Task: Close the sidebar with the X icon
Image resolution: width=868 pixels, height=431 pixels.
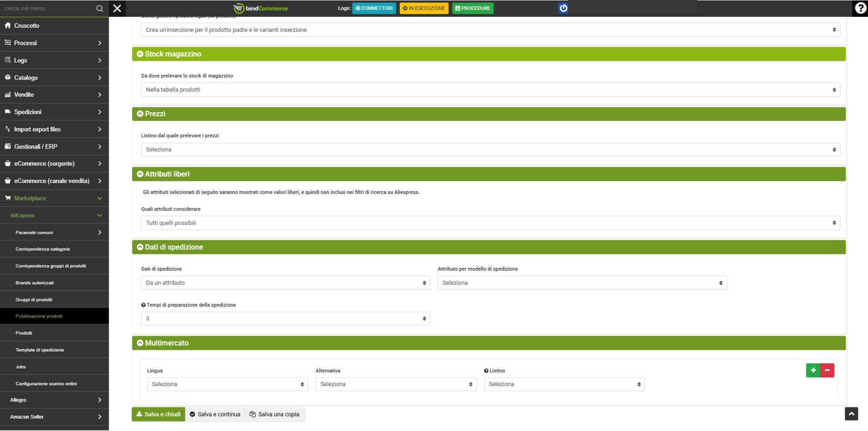Action: [117, 8]
